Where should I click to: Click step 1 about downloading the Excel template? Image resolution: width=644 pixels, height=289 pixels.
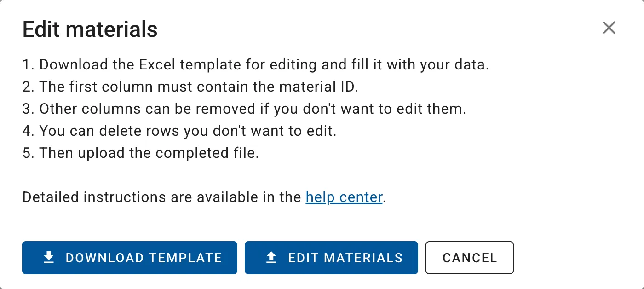point(255,65)
